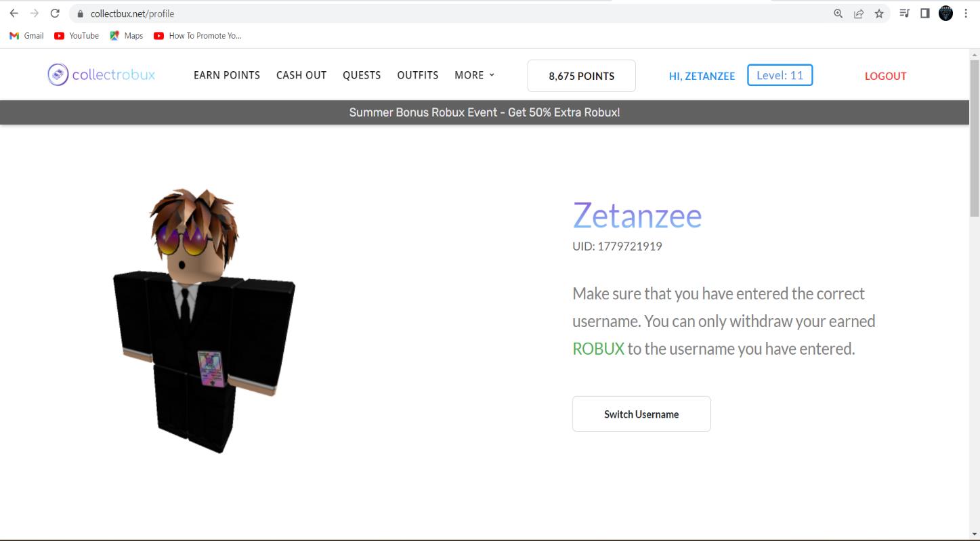Screen dimensions: 980x541
Task: Toggle the browser side panel icon
Action: (924, 14)
